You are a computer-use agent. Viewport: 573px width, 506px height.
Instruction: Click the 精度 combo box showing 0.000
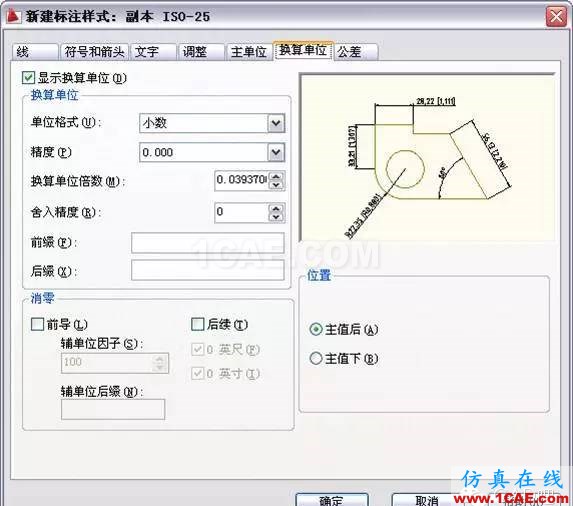[212, 152]
